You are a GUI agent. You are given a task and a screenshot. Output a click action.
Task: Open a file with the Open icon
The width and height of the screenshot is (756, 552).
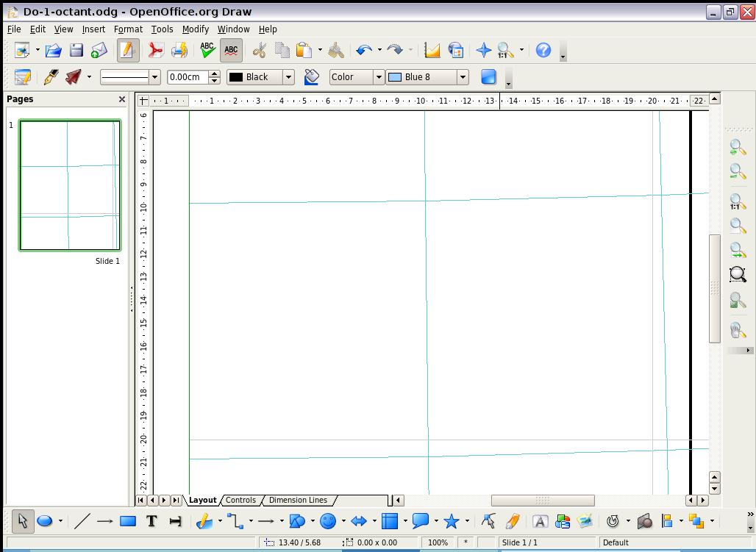pyautogui.click(x=53, y=50)
